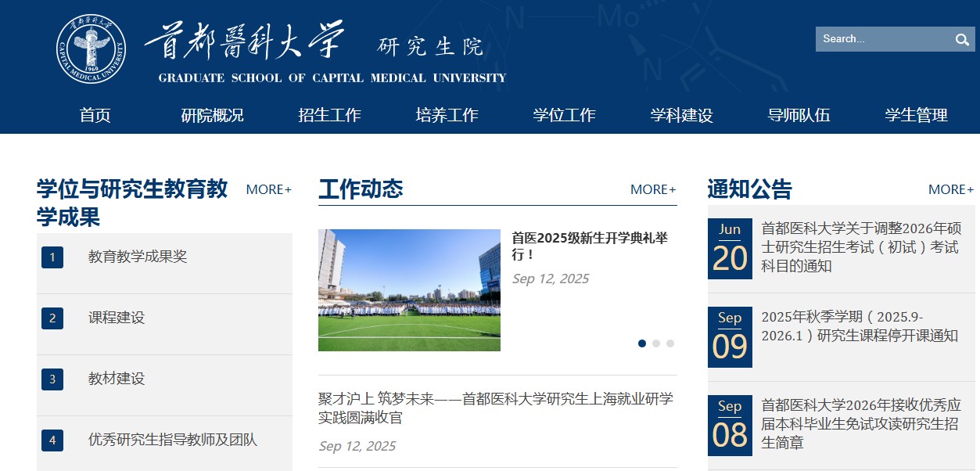Expand MORE+ in 通知公告 section
The image size is (980, 471).
click(x=951, y=189)
